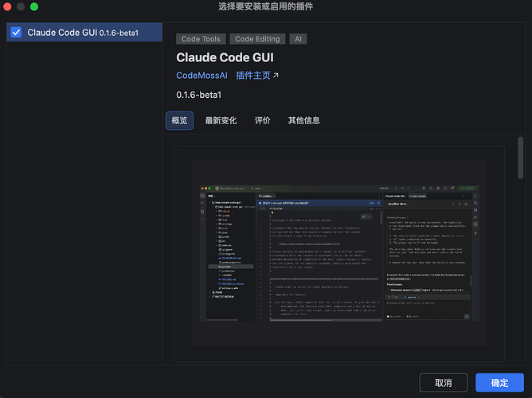Switch to the 概览 tab
This screenshot has height=398, width=532.
point(179,121)
